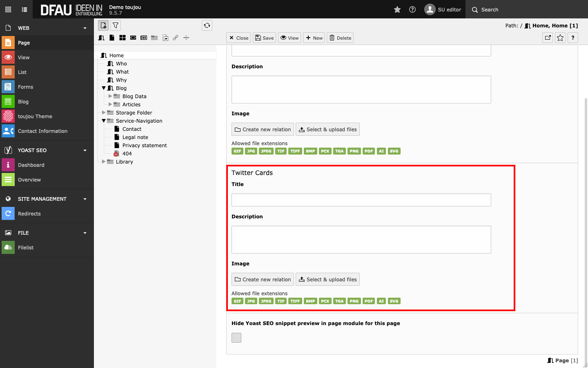Select the Filelist module

pos(26,248)
